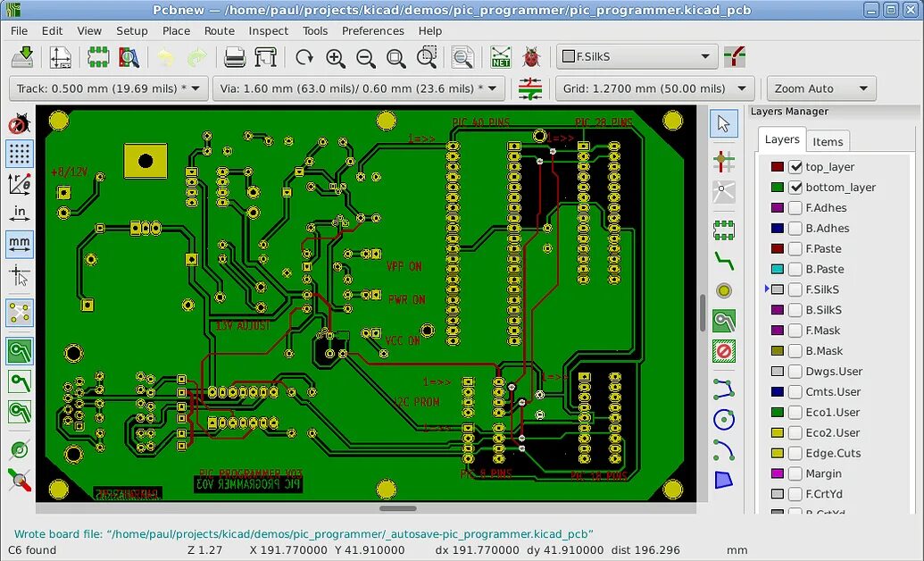Open the F.SilkS active layer dropdown

(x=637, y=56)
